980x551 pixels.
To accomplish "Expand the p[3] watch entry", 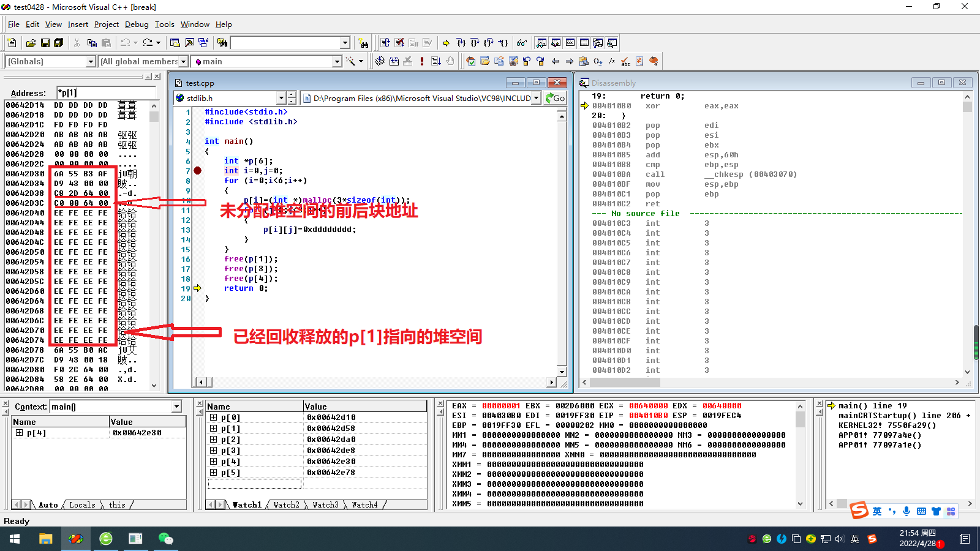I will [x=213, y=451].
